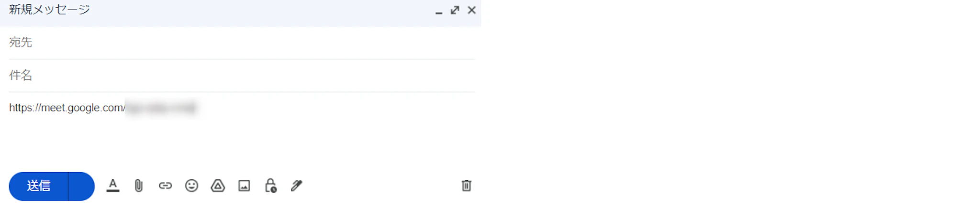Insert signature using the pen icon
The width and height of the screenshot is (980, 209).
tap(297, 186)
